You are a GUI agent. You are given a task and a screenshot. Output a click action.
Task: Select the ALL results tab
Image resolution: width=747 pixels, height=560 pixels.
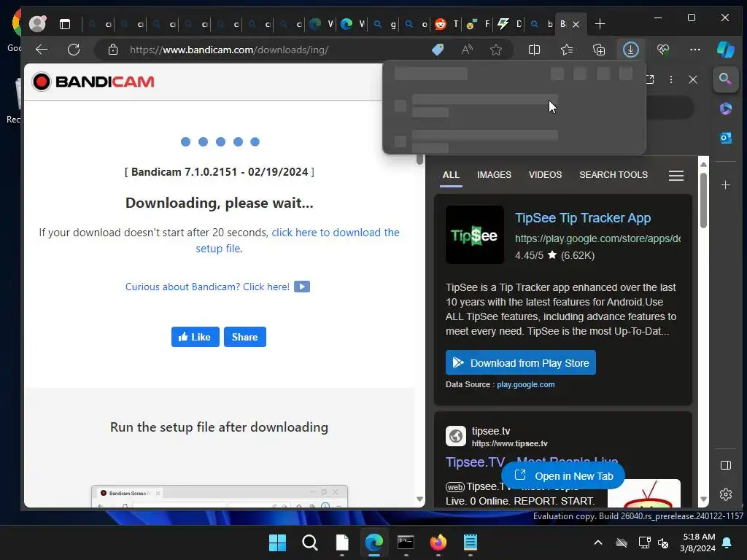451,175
